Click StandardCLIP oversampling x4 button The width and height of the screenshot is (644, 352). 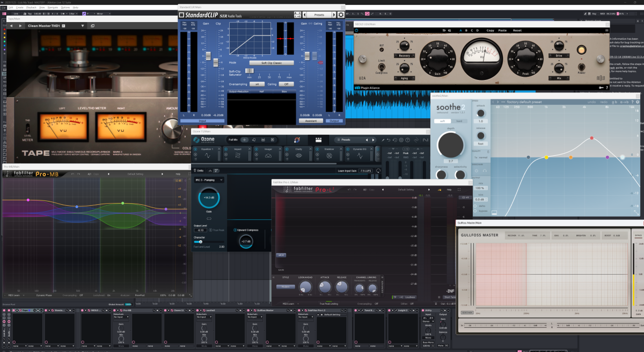click(257, 84)
